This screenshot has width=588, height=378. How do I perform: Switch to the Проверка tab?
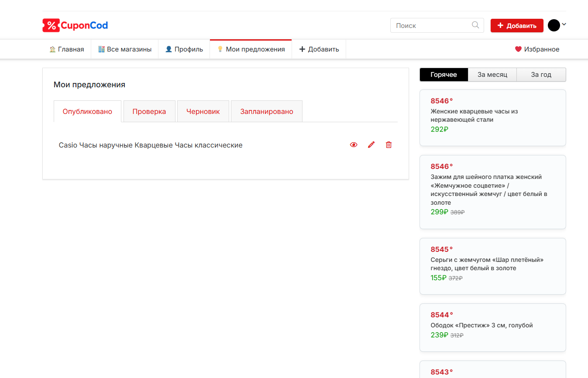point(149,111)
